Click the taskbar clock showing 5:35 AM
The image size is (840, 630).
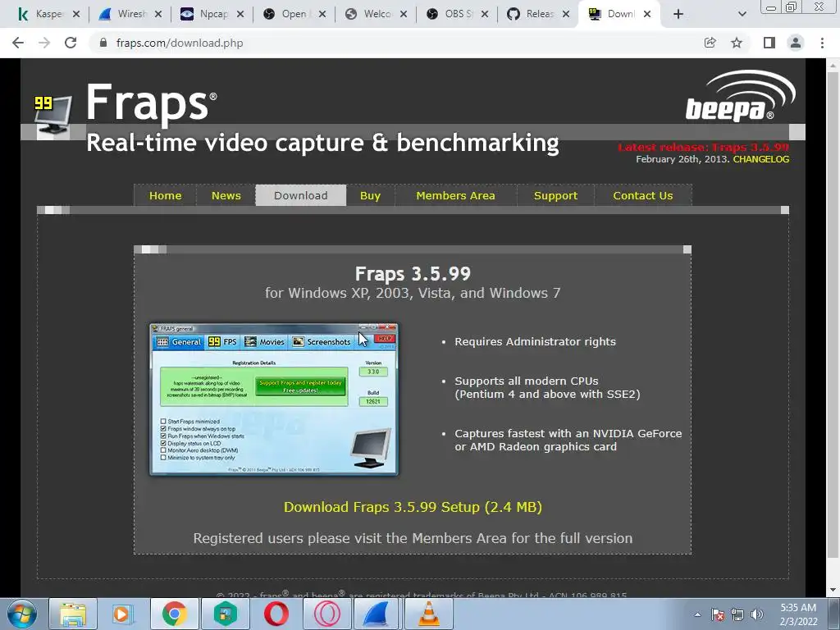point(798,614)
